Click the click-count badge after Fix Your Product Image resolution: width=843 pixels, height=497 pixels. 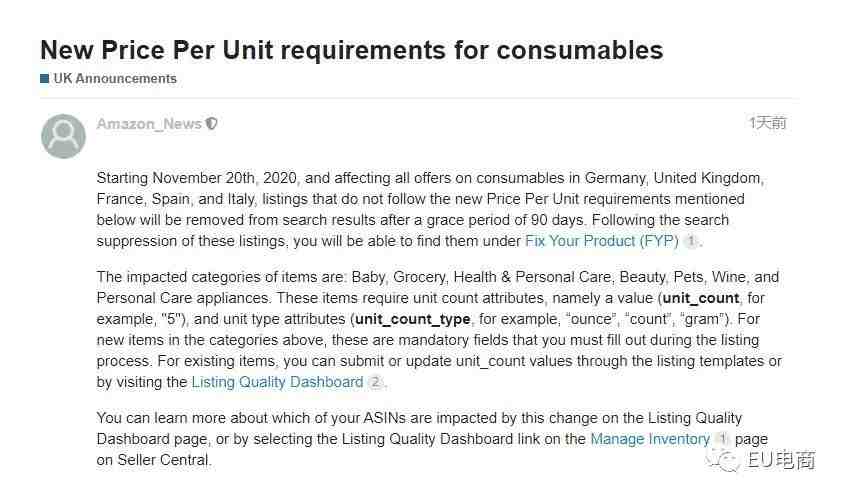691,241
